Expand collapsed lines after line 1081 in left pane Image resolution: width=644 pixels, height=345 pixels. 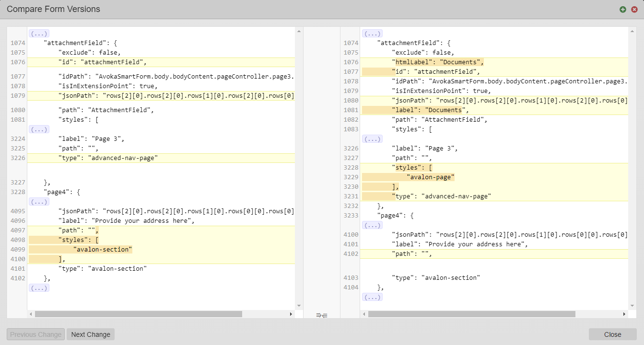pyautogui.click(x=39, y=129)
